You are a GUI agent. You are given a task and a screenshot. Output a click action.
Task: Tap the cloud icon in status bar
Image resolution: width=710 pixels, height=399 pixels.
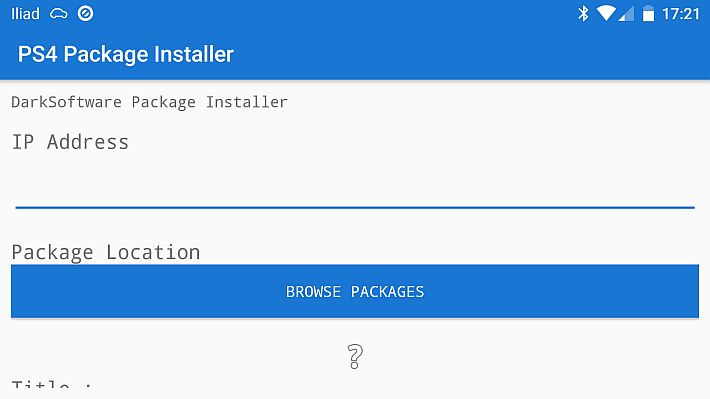click(x=58, y=14)
